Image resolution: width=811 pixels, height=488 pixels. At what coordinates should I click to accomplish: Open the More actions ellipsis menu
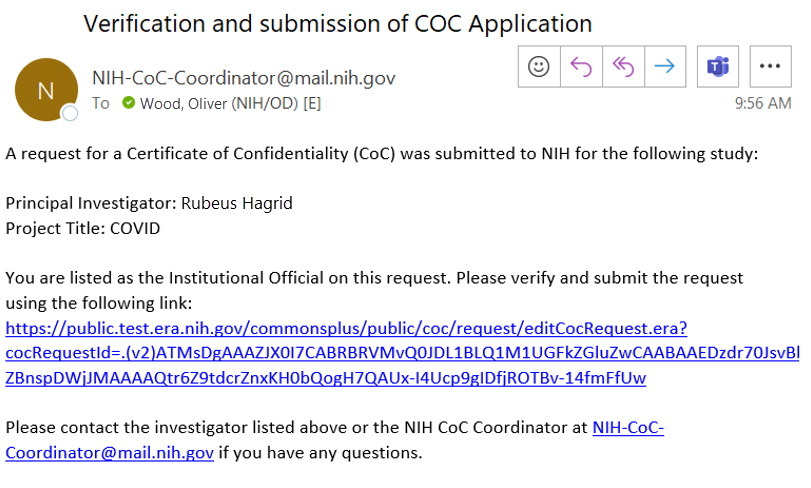pos(769,66)
